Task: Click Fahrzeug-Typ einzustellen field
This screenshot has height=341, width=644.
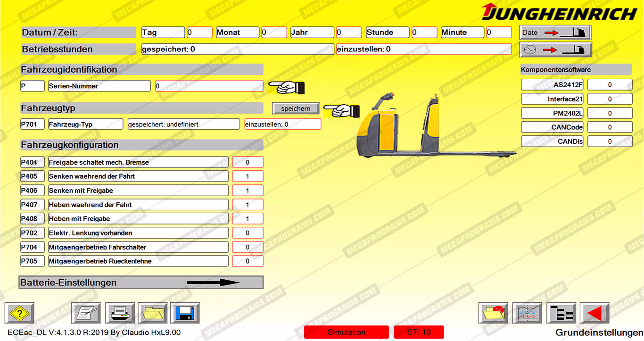Action: tap(282, 125)
